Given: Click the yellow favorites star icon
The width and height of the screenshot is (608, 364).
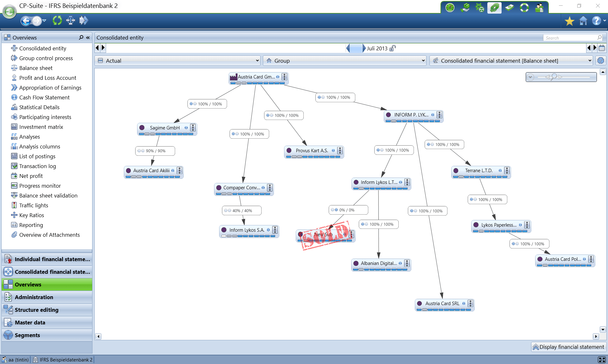Looking at the screenshot, I should [569, 21].
